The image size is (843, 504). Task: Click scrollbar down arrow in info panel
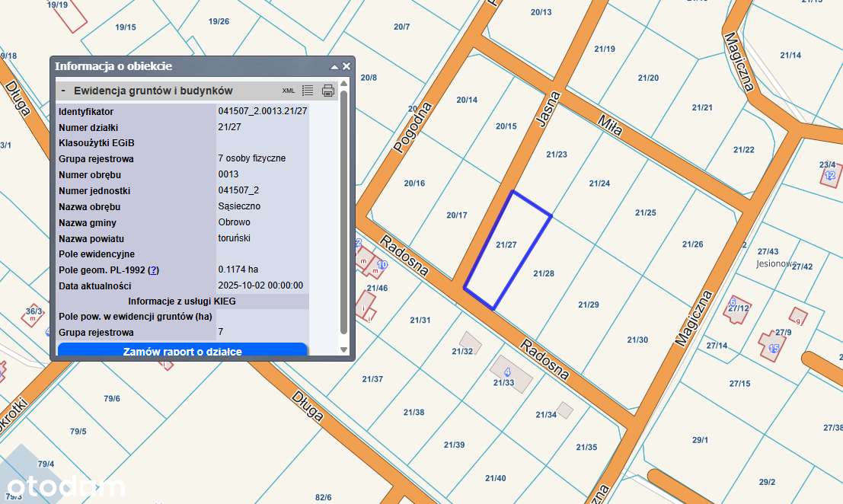coord(344,349)
